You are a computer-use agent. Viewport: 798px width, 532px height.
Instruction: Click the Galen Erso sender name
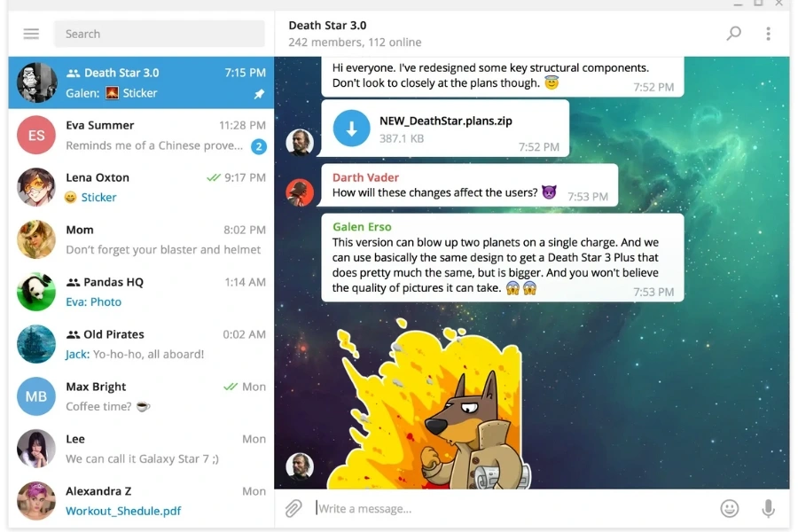[x=362, y=227]
